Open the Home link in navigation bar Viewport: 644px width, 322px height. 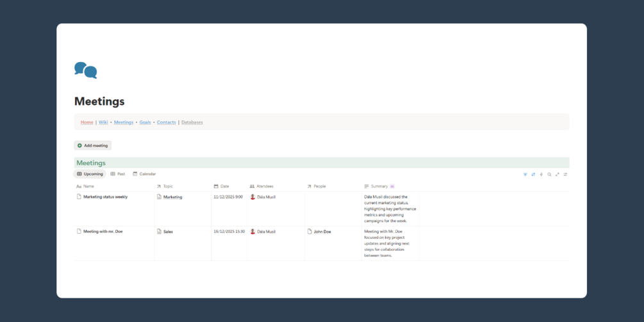click(87, 122)
